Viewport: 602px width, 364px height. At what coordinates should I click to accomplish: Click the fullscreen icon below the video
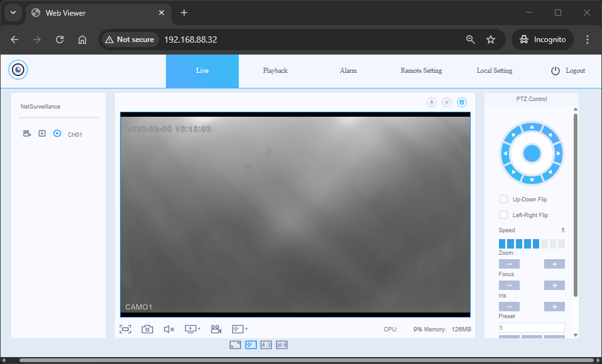point(125,329)
